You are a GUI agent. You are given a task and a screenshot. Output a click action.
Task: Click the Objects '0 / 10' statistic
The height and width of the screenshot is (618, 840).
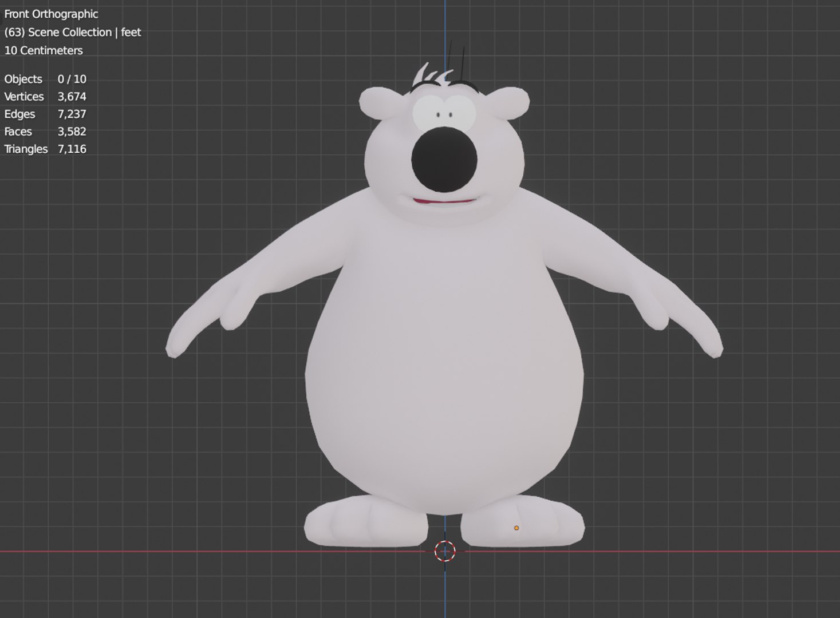tap(72, 79)
